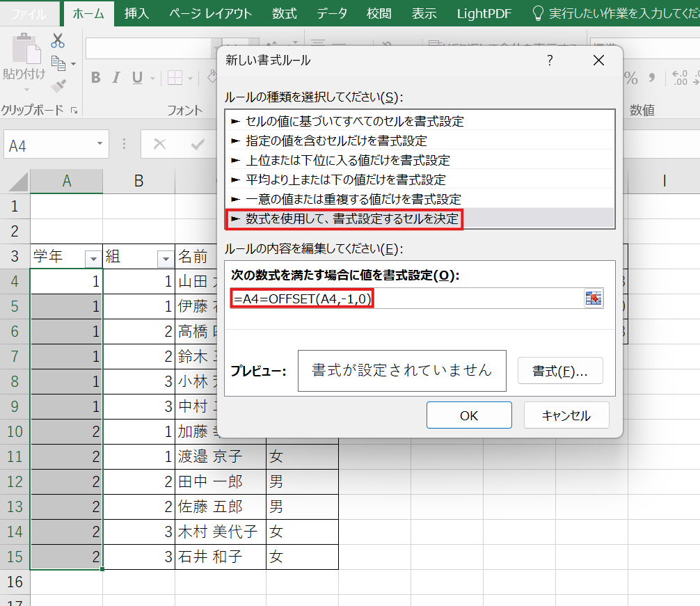Image resolution: width=700 pixels, height=606 pixels.
Task: Select rule 数式を使用して、書式設定するセルを決定
Action: pyautogui.click(x=420, y=218)
